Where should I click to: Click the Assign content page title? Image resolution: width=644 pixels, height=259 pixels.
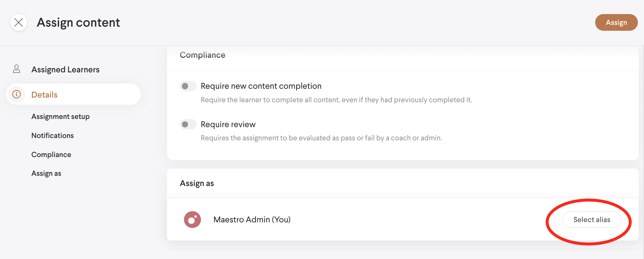coord(78,23)
